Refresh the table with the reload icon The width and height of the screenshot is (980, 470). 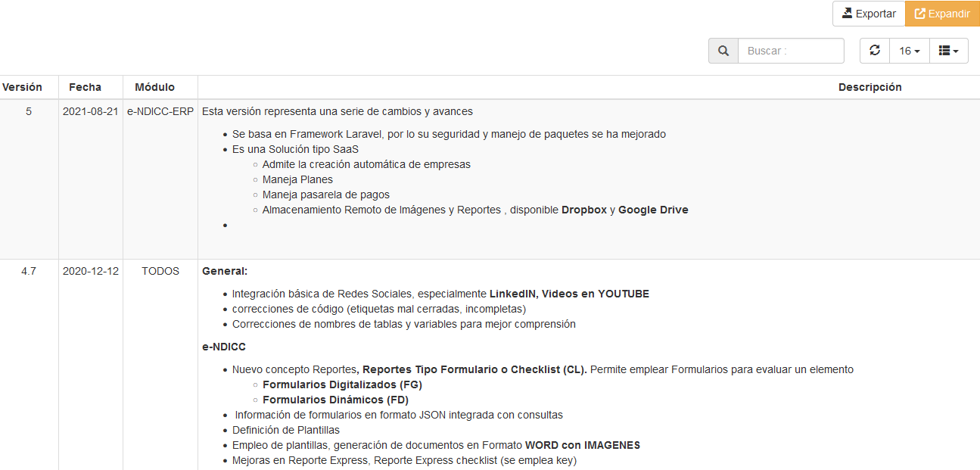click(x=875, y=51)
